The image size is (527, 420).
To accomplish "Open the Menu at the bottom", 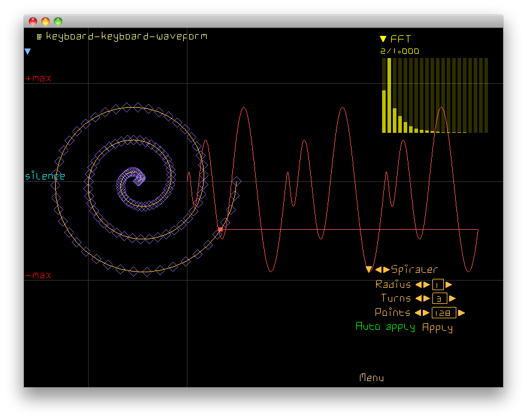I will coord(371,378).
